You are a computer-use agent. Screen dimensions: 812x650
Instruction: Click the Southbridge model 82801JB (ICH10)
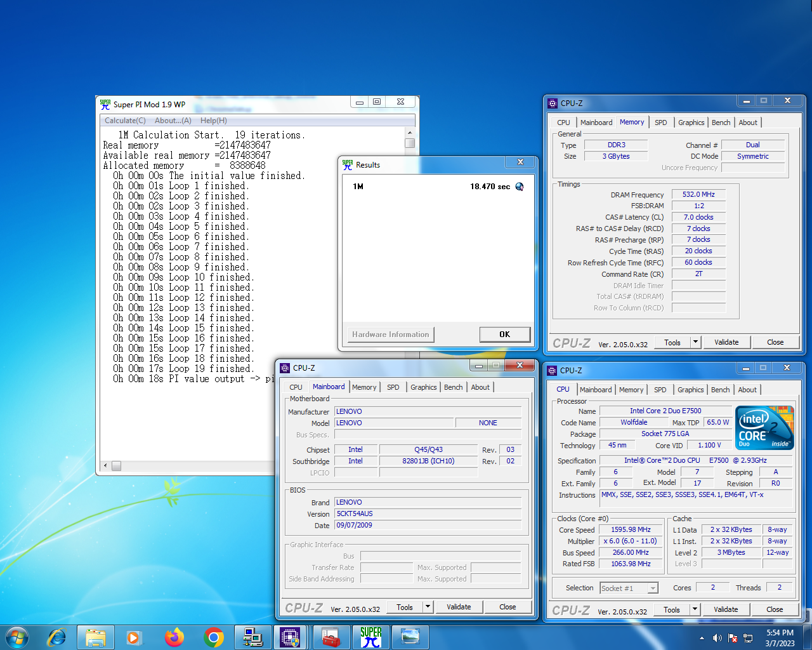pos(428,461)
